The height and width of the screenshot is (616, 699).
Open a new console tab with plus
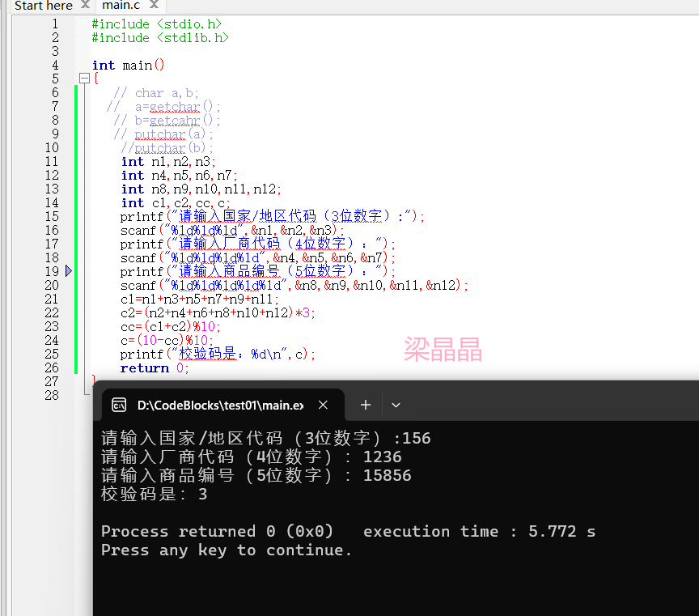pyautogui.click(x=366, y=405)
